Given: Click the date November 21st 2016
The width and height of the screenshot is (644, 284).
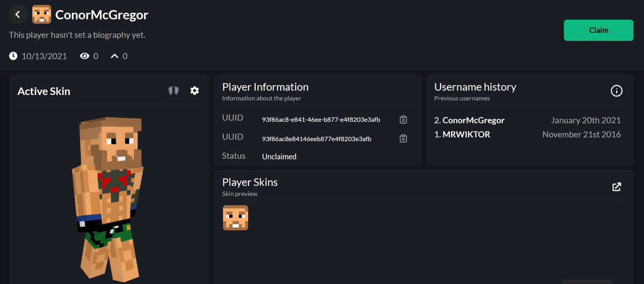Looking at the screenshot, I should click(582, 134).
